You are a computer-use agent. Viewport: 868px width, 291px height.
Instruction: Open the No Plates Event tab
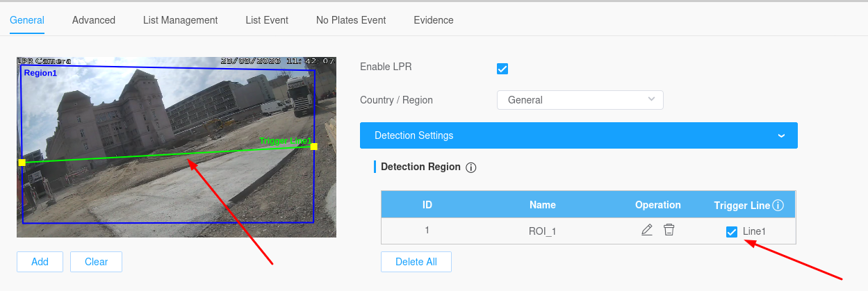click(351, 20)
